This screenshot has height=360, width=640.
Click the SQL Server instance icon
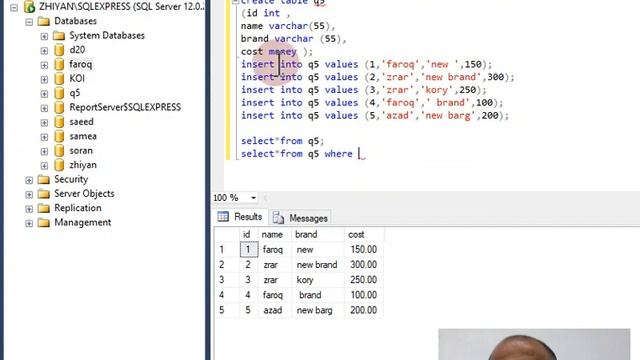pos(29,7)
